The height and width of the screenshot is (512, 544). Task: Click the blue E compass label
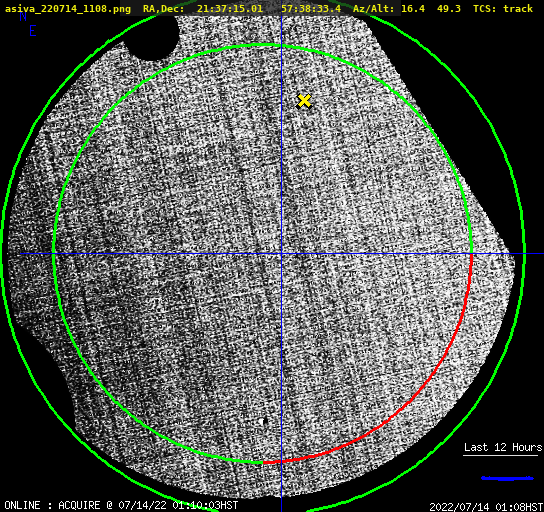tap(33, 31)
